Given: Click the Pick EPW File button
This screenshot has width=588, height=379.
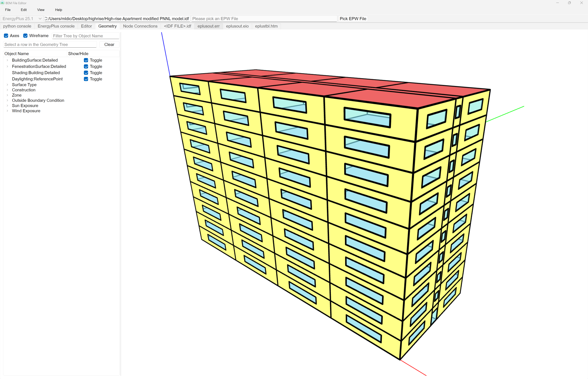Looking at the screenshot, I should 353,19.
